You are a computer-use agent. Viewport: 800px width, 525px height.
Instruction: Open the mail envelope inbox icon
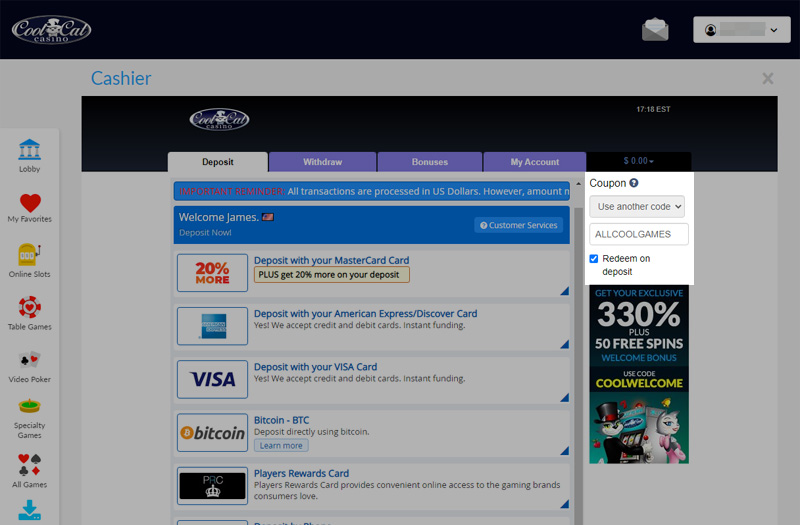(x=655, y=30)
